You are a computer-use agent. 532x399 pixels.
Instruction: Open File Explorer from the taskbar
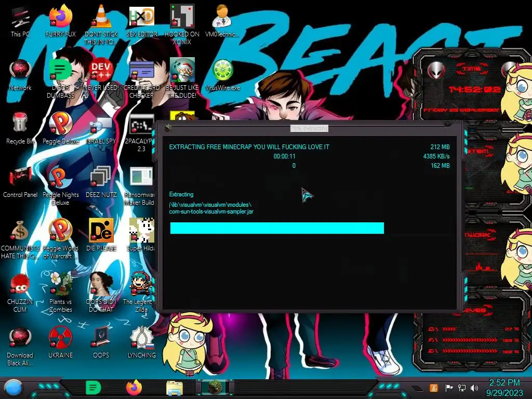175,388
